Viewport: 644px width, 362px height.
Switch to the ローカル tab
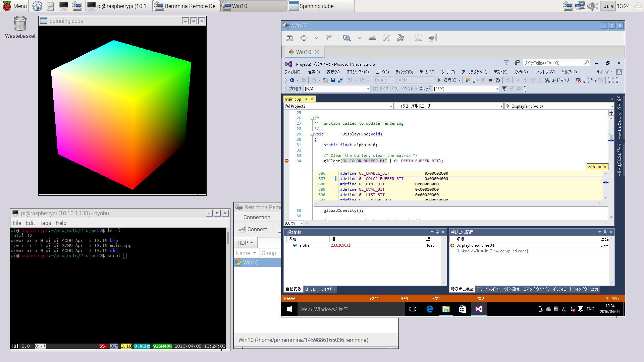[x=311, y=289]
